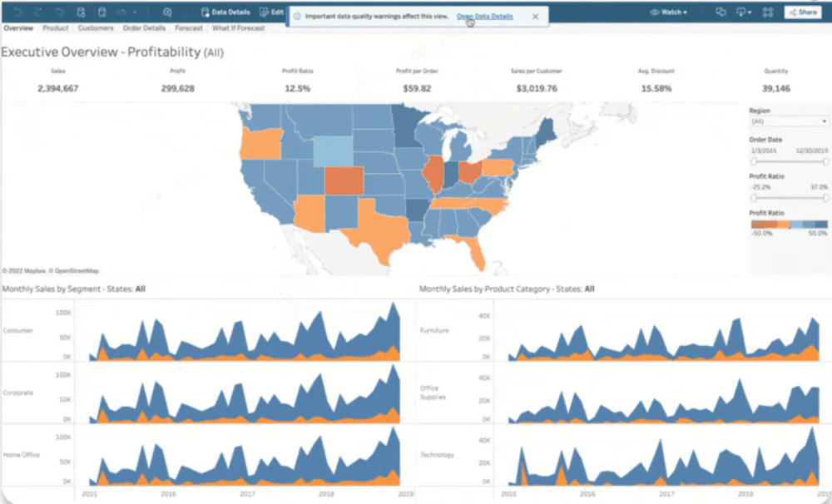The width and height of the screenshot is (832, 504).
Task: Click the Edit workbook button
Action: pyautogui.click(x=270, y=12)
